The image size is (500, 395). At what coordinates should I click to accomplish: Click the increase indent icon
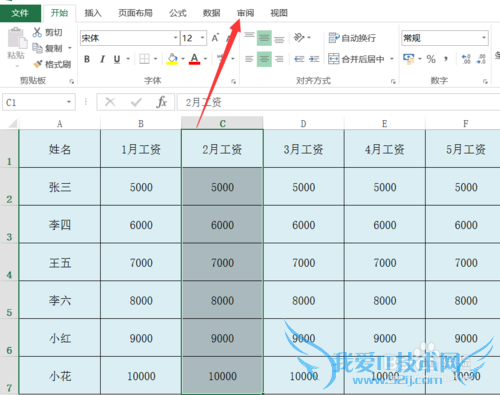click(314, 59)
